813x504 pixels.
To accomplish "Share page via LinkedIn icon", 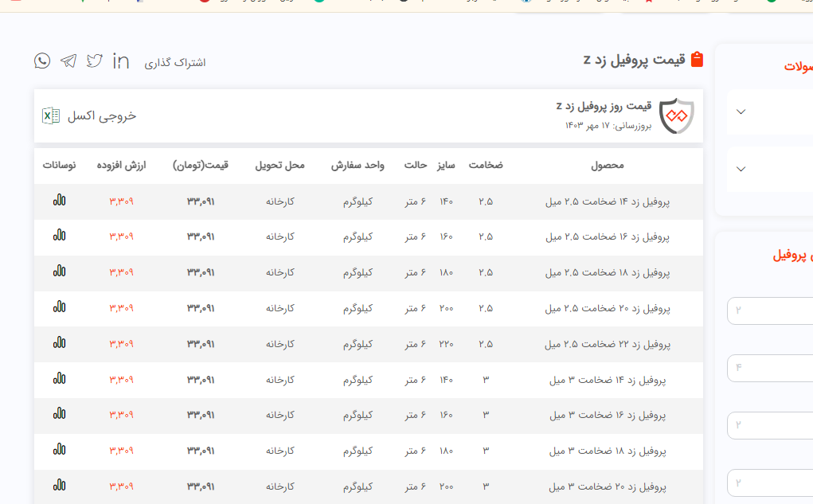I will coord(121,61).
